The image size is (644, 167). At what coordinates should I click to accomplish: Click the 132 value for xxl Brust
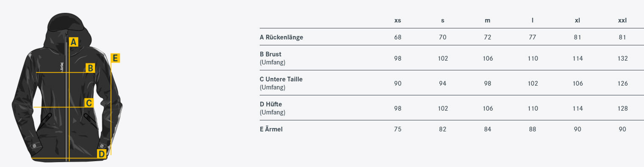(622, 58)
